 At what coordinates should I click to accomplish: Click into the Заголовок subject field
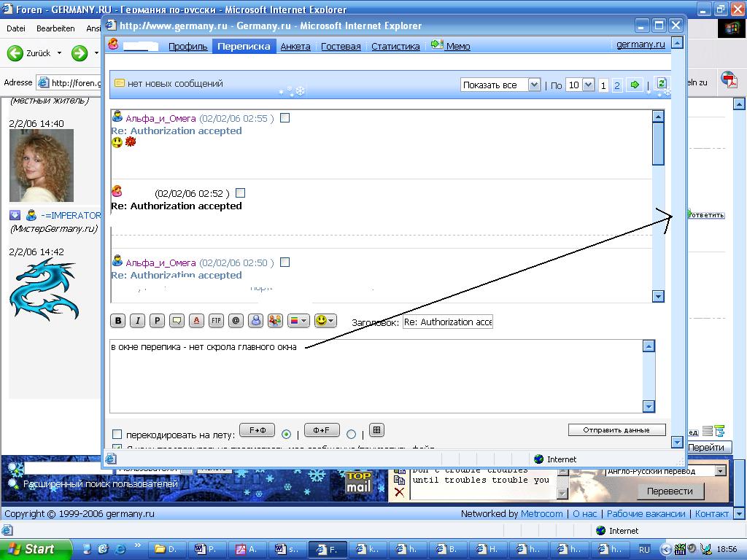tap(448, 322)
